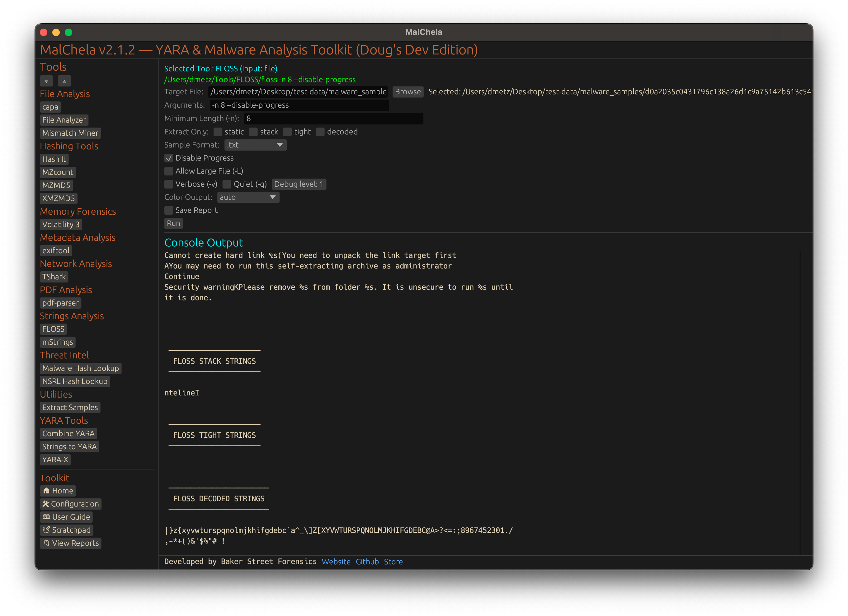Open the Store link
The image size is (848, 616).
393,562
